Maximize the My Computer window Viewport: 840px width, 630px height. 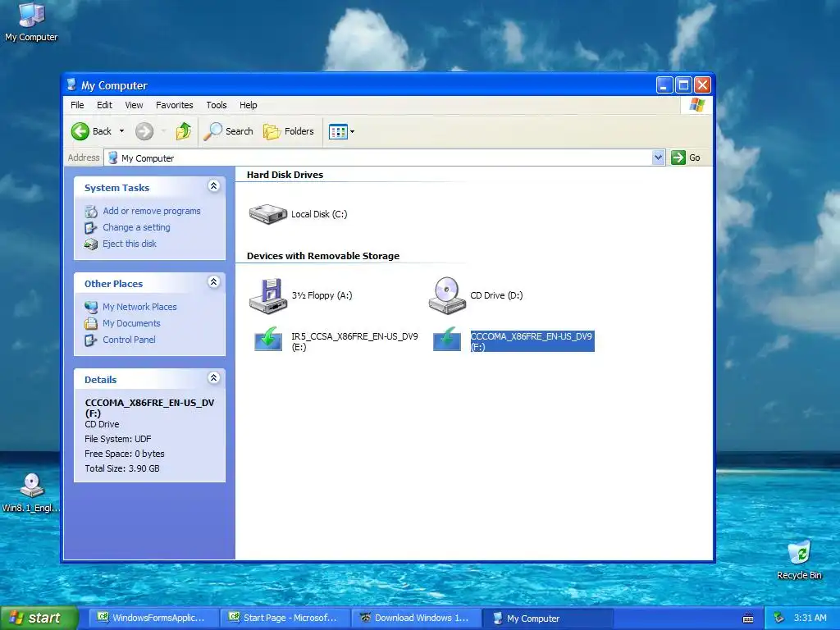683,85
